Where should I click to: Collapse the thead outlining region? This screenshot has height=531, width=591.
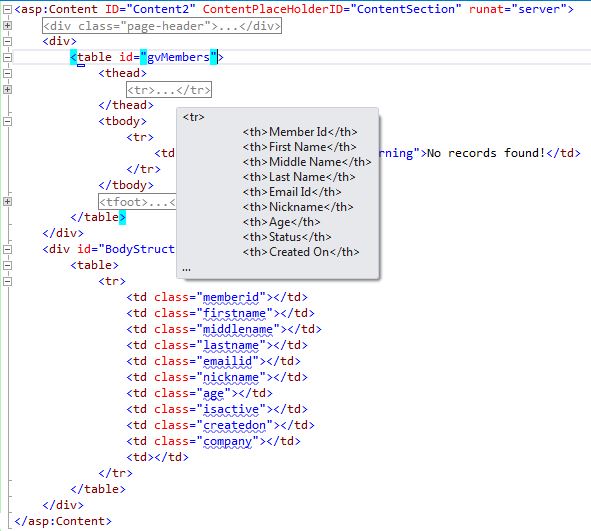pyautogui.click(x=8, y=73)
